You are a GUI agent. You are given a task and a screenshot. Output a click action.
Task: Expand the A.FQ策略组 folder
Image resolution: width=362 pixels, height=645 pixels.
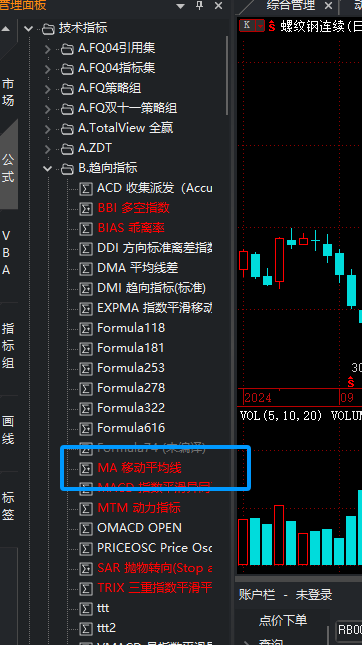point(47,89)
